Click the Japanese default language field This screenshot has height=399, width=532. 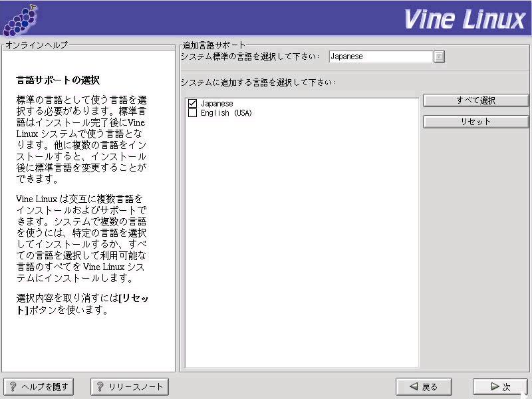tap(381, 57)
